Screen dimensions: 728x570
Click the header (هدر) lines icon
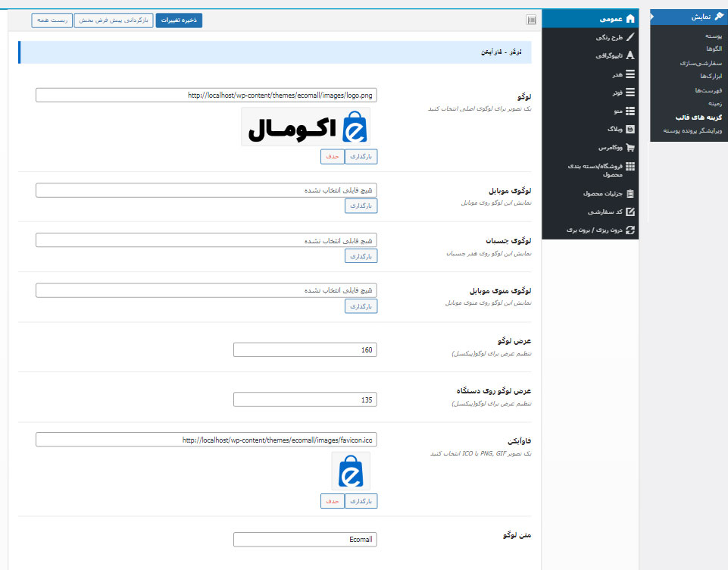point(630,74)
